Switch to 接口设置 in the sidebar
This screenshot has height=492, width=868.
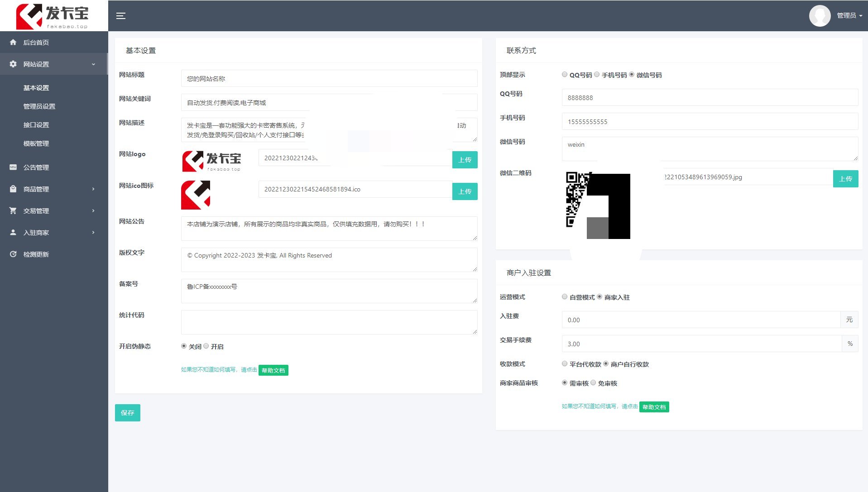coord(36,125)
